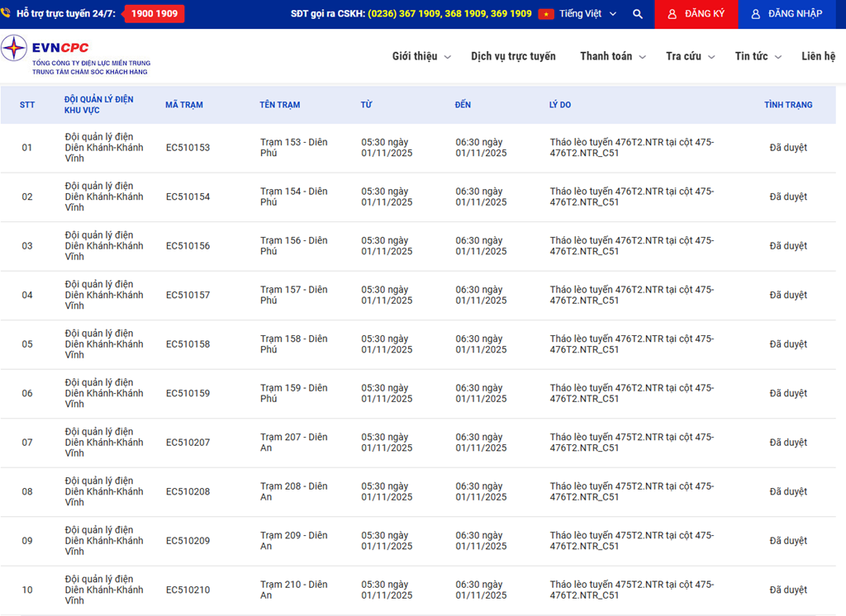The height and width of the screenshot is (616, 846).
Task: Click the TÌNH TRẠNG column header
Action: coord(787,105)
